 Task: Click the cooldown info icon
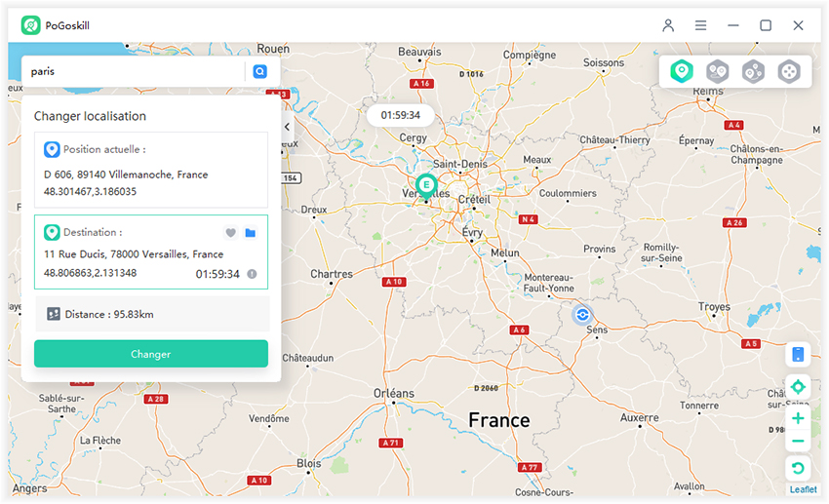tap(253, 274)
